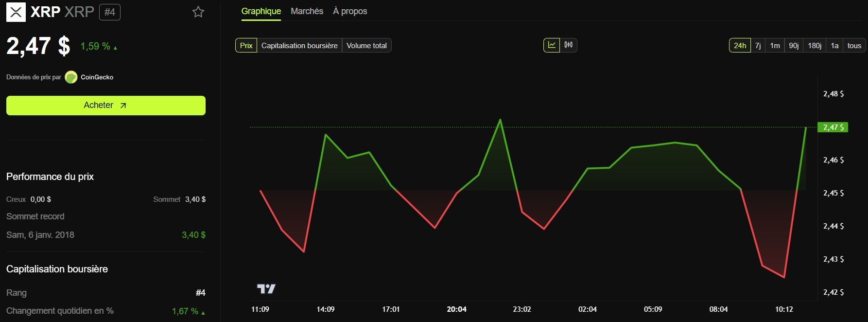The width and height of the screenshot is (868, 322).
Task: Click the Changement quotidien en % label
Action: point(60,311)
